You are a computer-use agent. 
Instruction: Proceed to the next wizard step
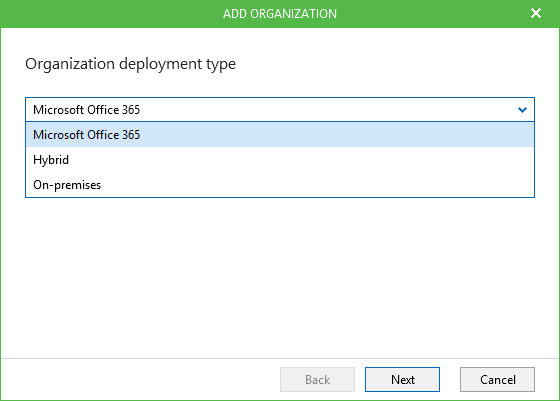coord(402,379)
